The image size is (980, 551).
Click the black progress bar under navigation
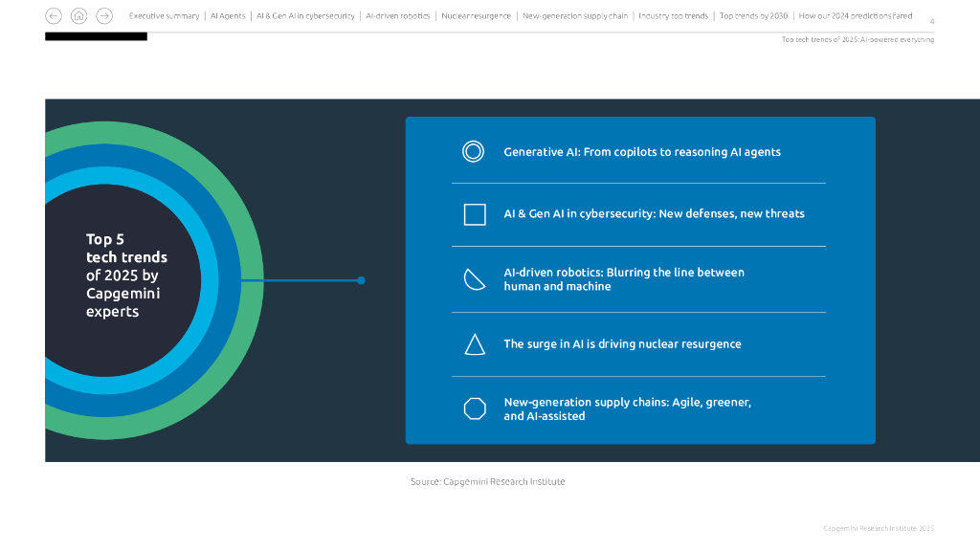pyautogui.click(x=97, y=37)
